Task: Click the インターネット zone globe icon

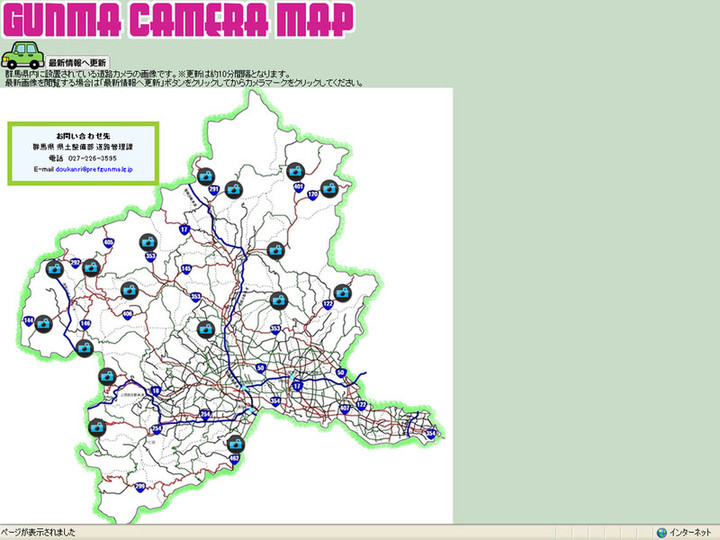Action: (662, 533)
